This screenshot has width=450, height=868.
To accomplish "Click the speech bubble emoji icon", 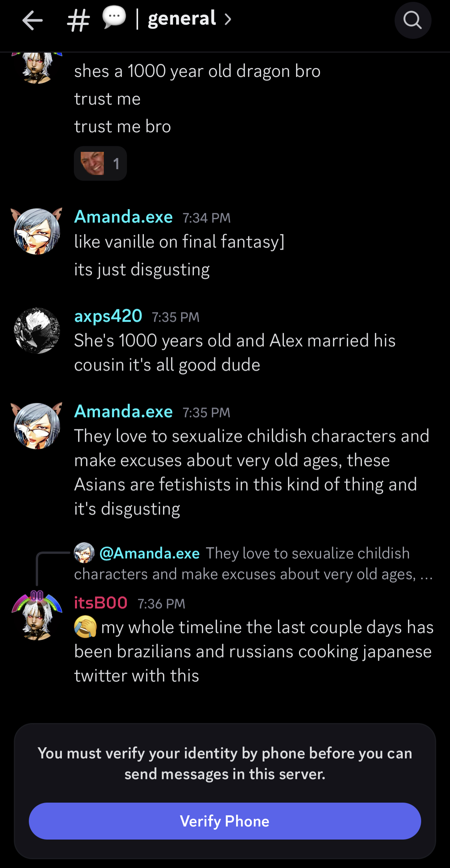I will (114, 18).
